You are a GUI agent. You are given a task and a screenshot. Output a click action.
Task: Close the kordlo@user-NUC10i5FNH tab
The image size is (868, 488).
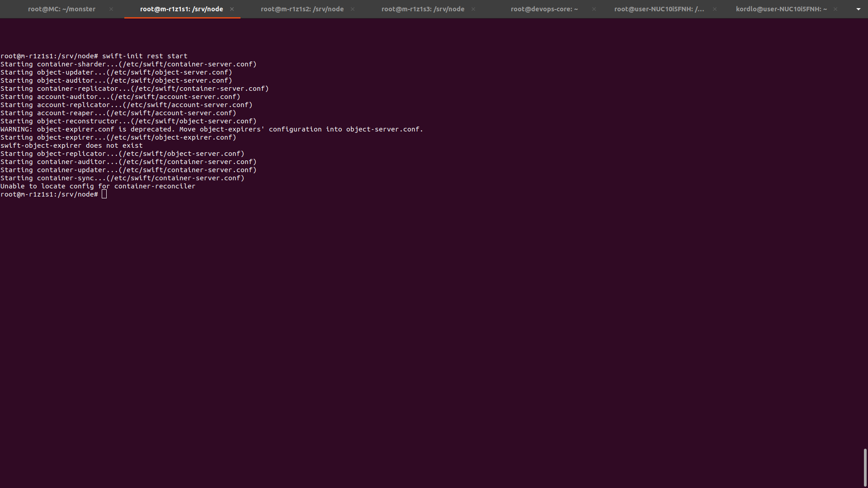click(x=835, y=9)
